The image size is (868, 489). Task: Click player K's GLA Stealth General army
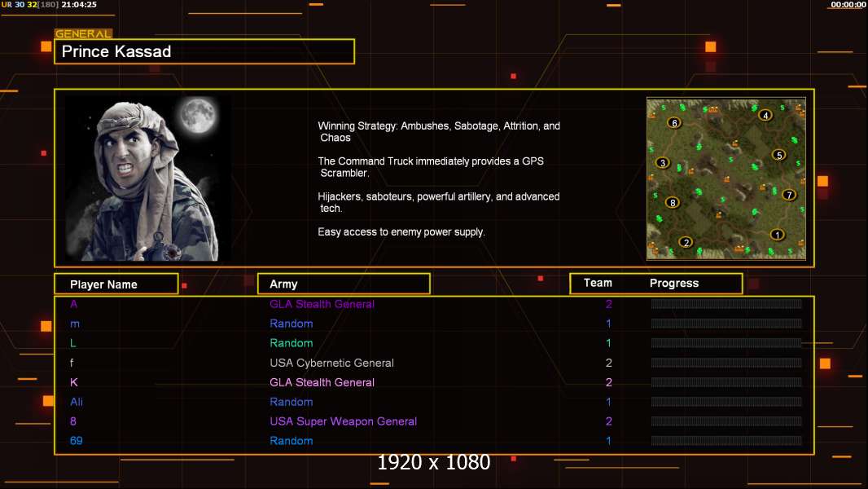click(x=322, y=382)
